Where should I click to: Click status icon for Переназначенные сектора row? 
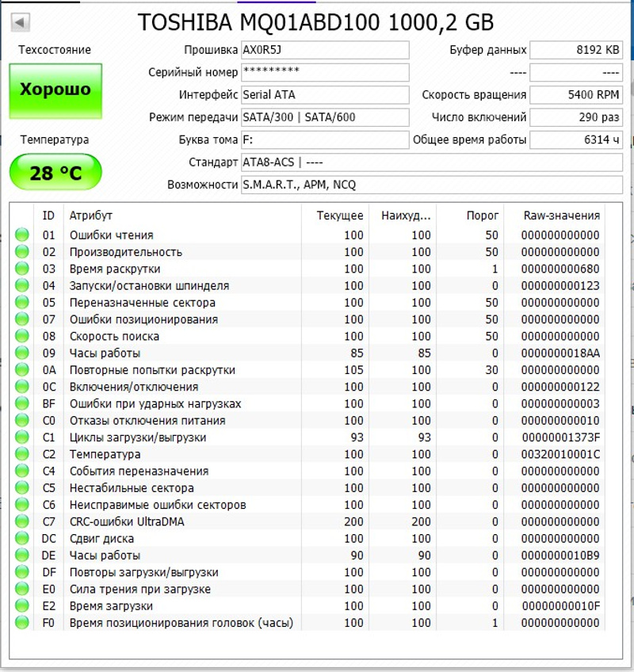[21, 303]
